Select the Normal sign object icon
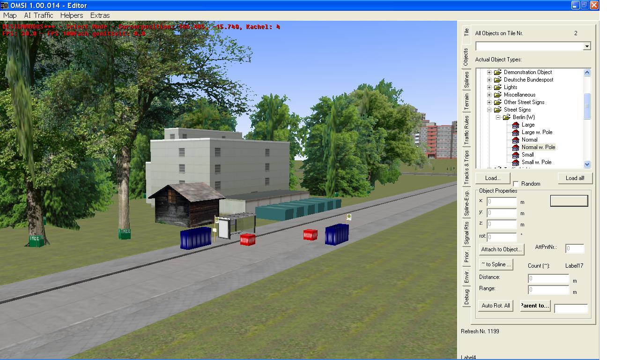This screenshot has height=360, width=644. 516,140
